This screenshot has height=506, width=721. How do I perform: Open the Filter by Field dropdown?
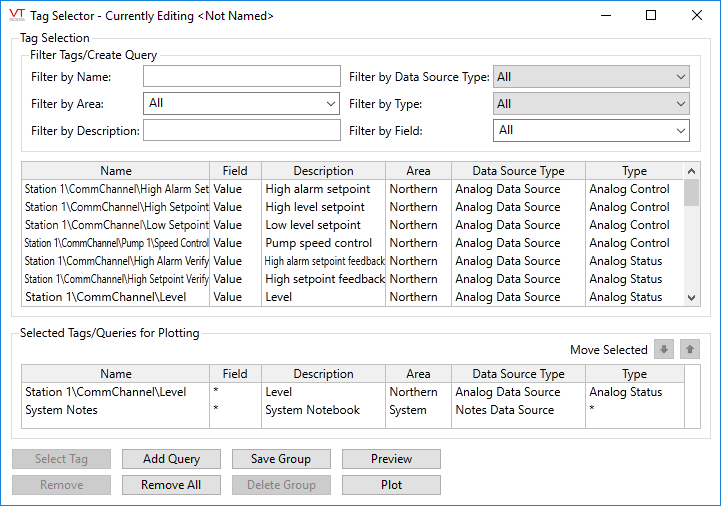(x=591, y=130)
